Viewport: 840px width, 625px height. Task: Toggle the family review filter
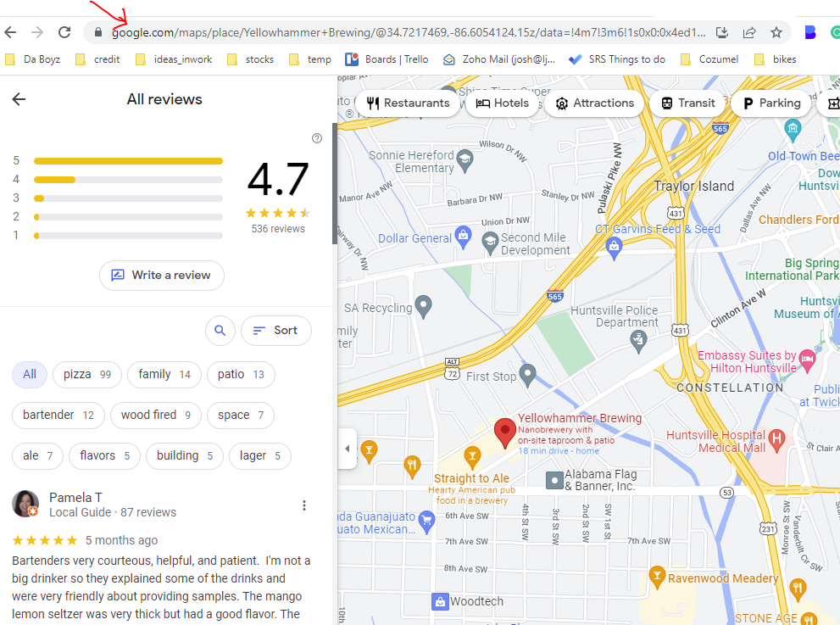point(164,374)
